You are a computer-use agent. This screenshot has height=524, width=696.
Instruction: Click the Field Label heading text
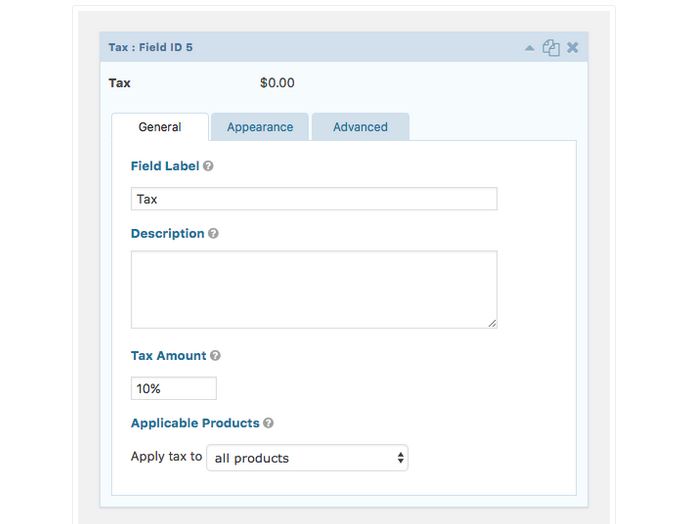(165, 166)
